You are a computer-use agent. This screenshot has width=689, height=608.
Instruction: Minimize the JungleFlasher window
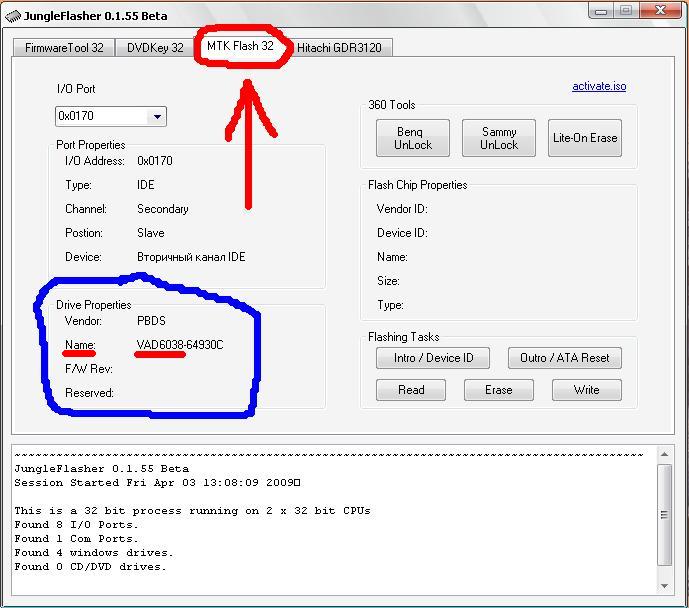(601, 11)
